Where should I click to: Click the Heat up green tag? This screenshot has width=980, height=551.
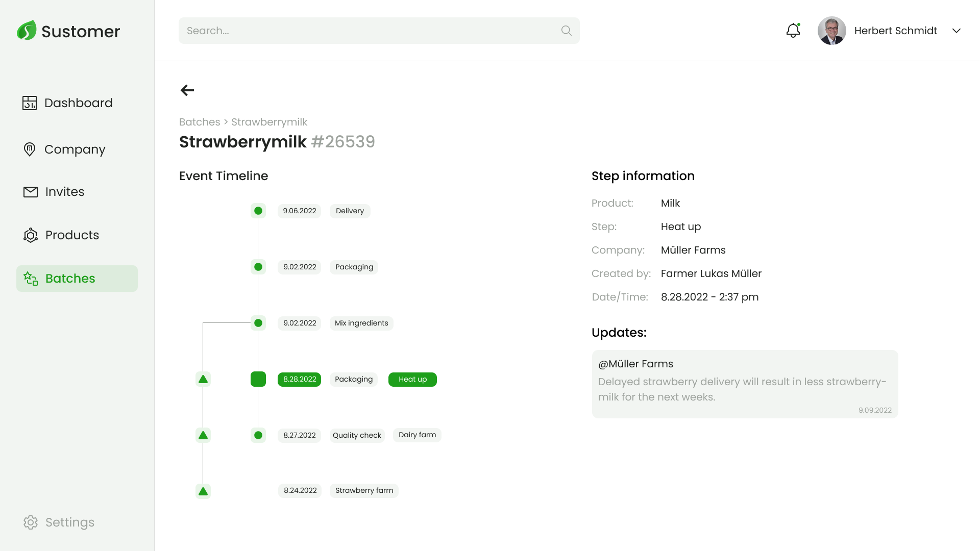pyautogui.click(x=412, y=379)
